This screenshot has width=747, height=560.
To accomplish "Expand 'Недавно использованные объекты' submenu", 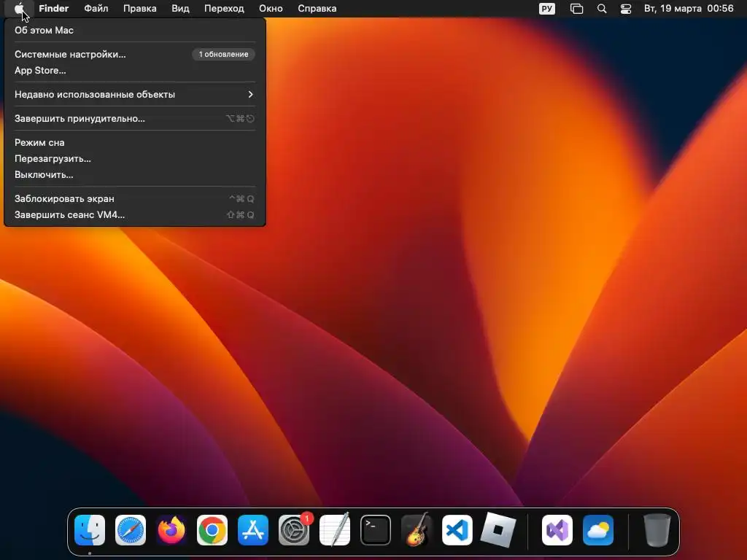I will (134, 94).
